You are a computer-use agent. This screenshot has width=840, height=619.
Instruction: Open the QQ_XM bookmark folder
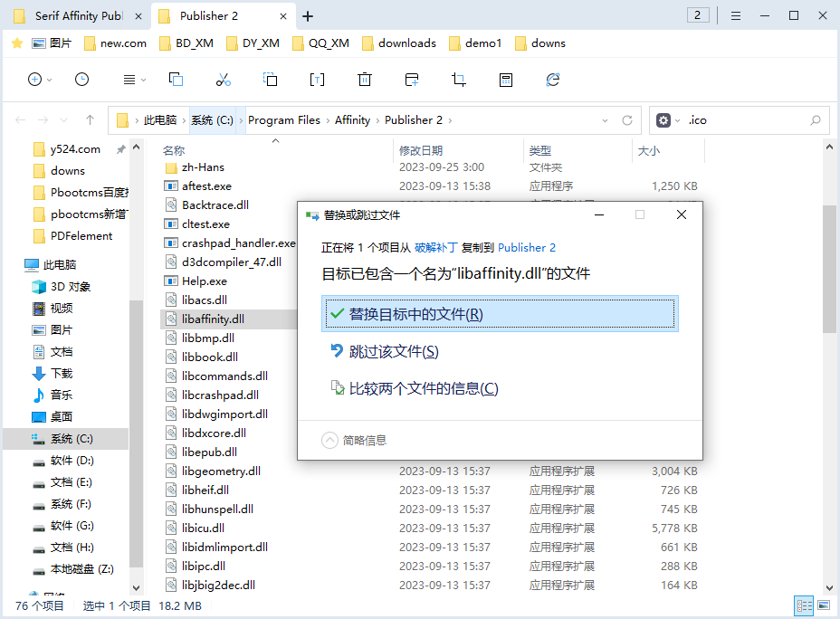[x=320, y=43]
